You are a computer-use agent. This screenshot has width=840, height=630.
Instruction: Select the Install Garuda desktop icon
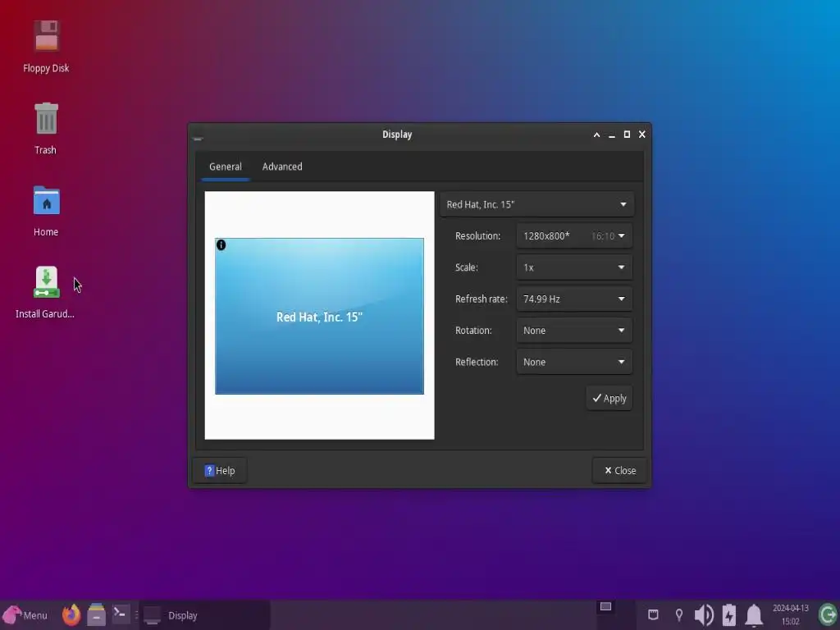point(46,282)
